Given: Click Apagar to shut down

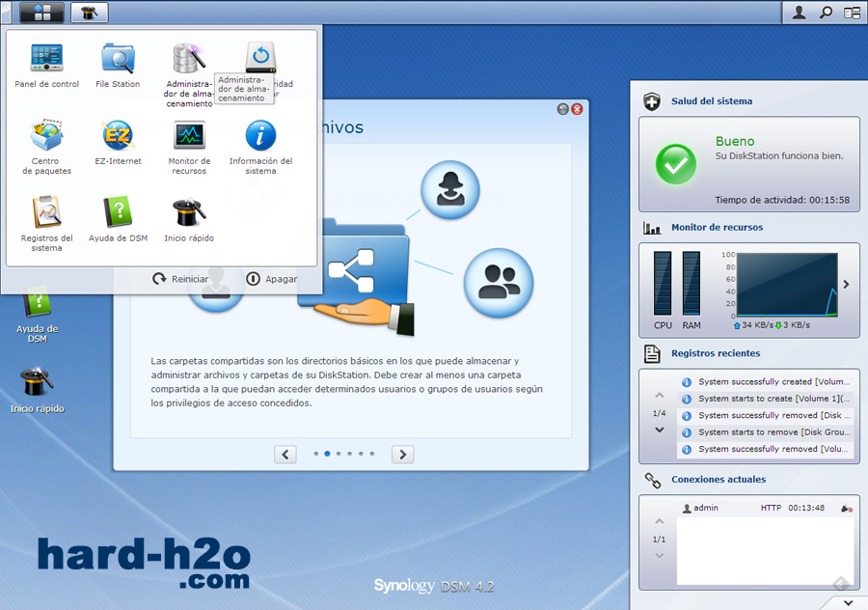Looking at the screenshot, I should pos(271,279).
